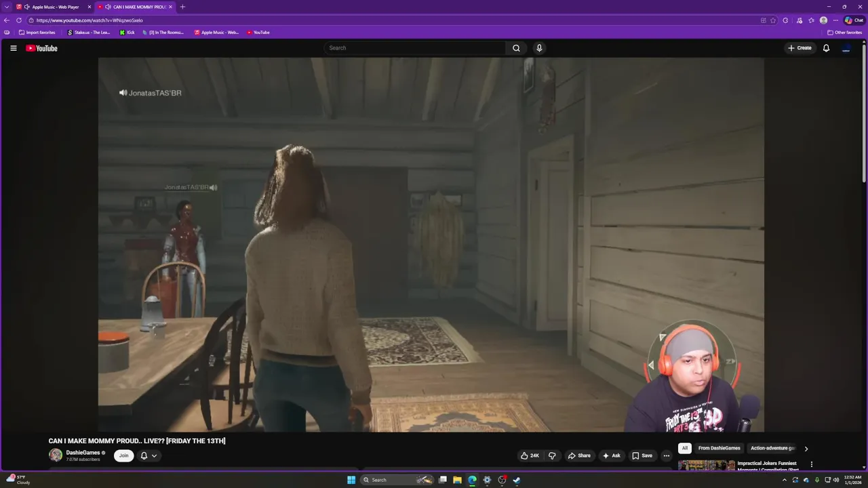Open File Explorer from the taskbar

pos(457,480)
